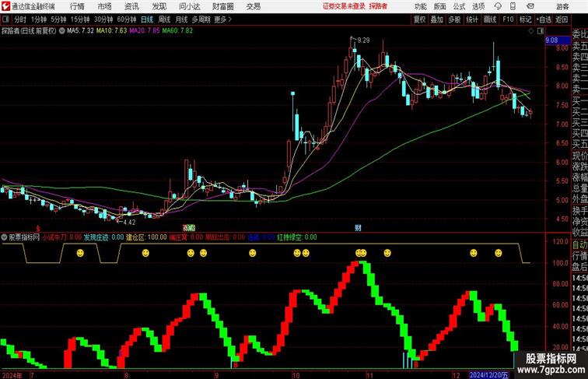Switch to 5分钟 period

point(58,19)
